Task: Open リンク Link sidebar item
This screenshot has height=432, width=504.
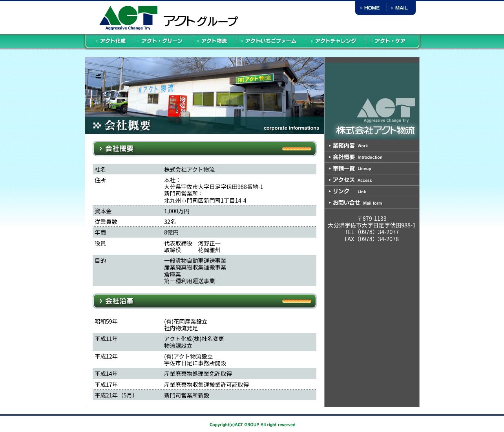Action: (372, 191)
